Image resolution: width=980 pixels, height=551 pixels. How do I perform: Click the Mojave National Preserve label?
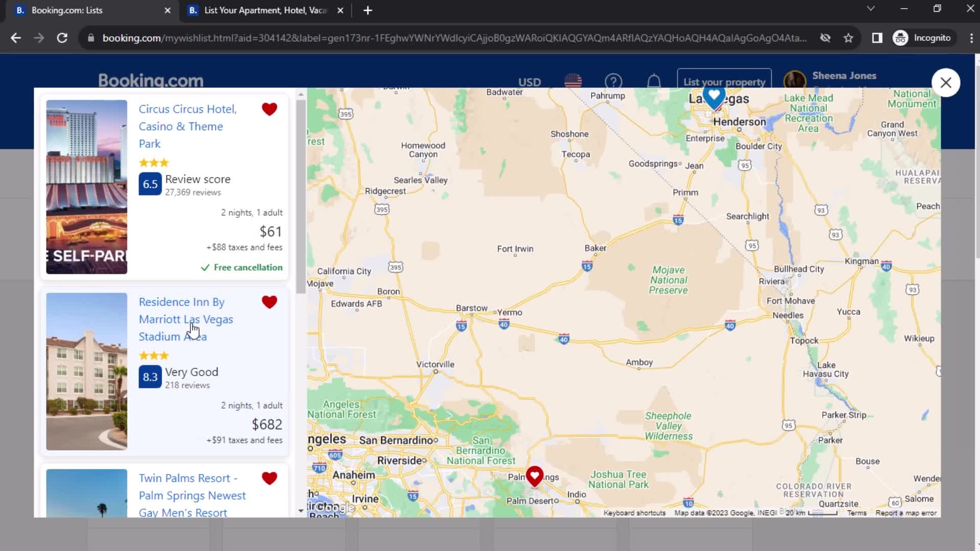(668, 280)
